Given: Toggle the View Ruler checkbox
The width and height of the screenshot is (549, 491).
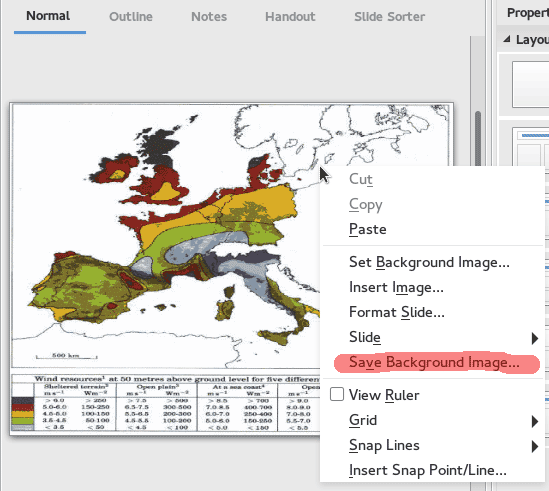Looking at the screenshot, I should point(337,395).
